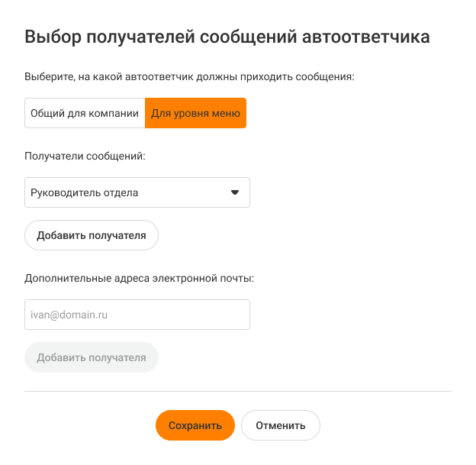Activate the orange menu-level answering machine segment
The width and height of the screenshot is (476, 465).
pos(195,113)
